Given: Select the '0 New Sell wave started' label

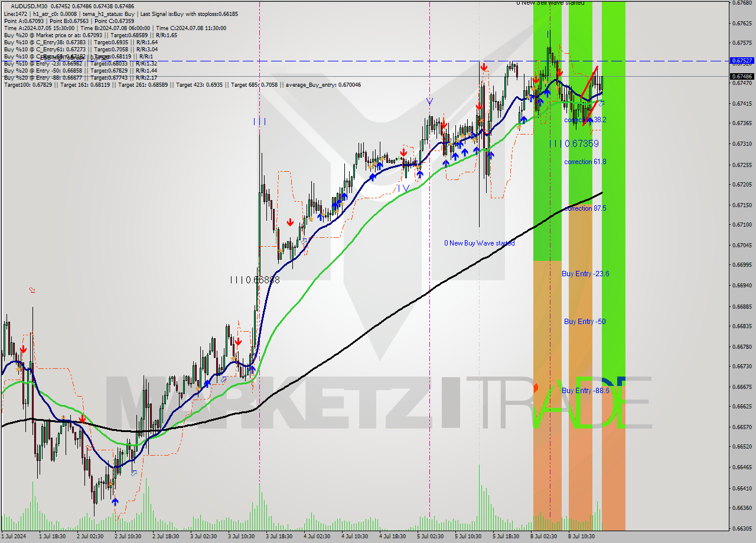Looking at the screenshot, I should pos(550,3).
